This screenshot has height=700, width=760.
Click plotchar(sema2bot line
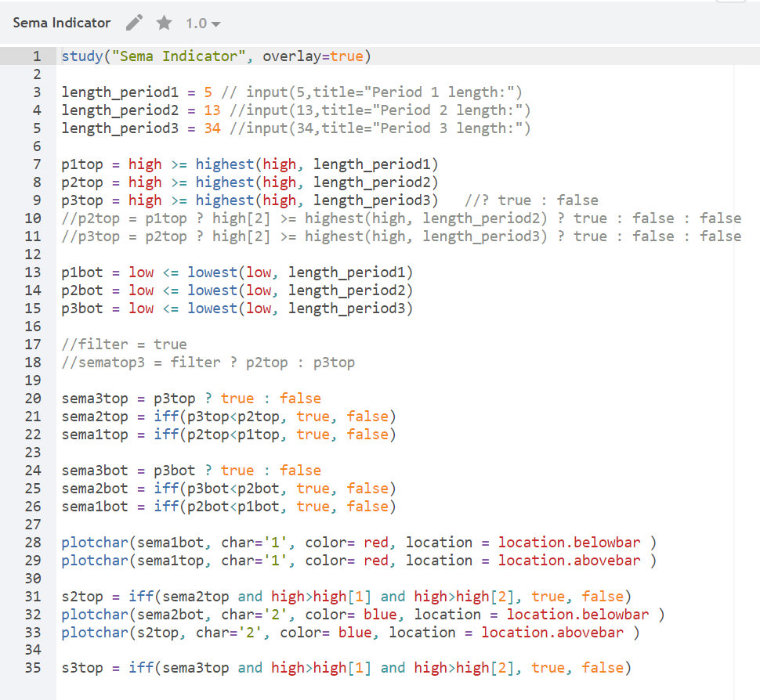[x=364, y=614]
